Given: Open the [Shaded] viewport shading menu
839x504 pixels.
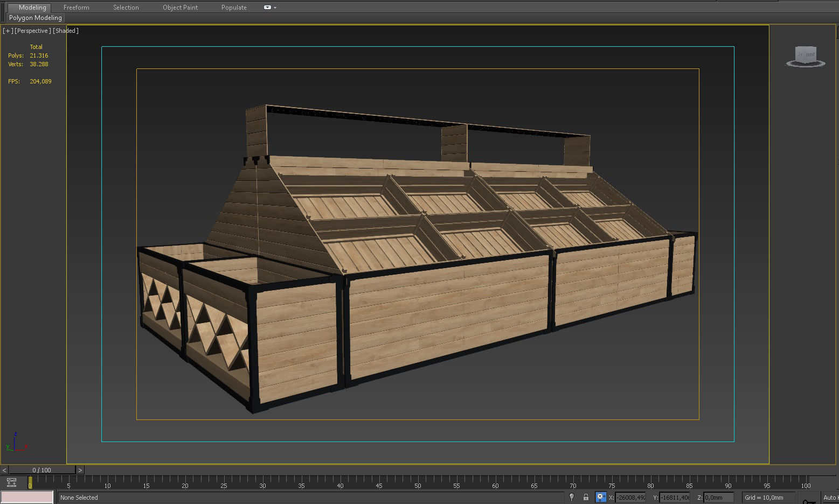Looking at the screenshot, I should (66, 31).
